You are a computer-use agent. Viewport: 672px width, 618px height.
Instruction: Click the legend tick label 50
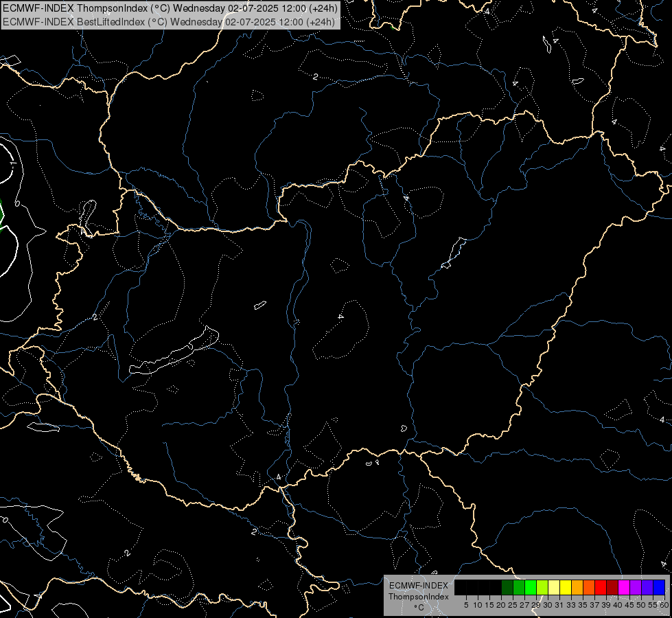click(x=640, y=605)
